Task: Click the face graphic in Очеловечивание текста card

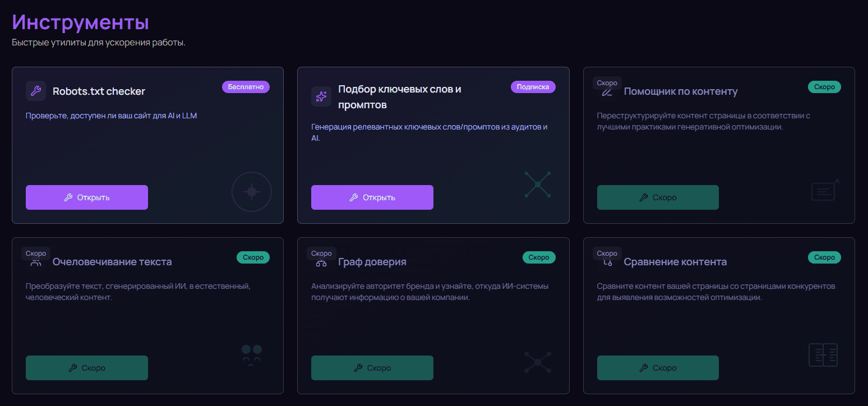Action: 252,355
